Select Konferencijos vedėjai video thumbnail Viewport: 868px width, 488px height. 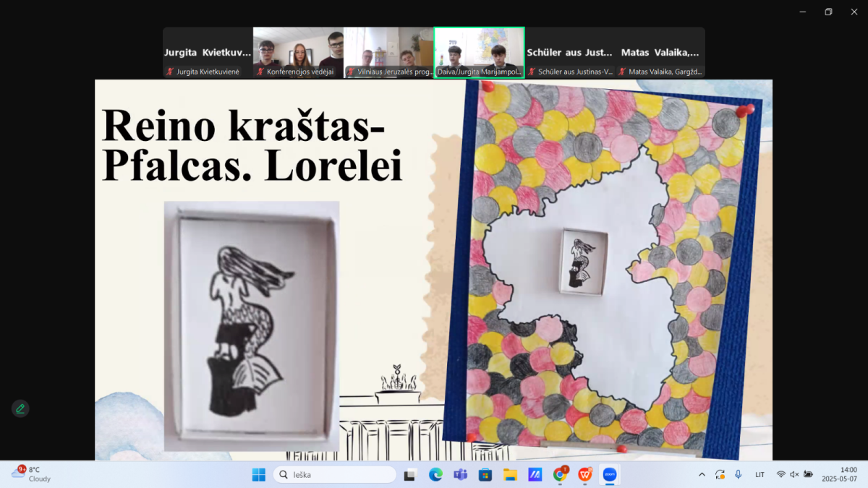[298, 52]
